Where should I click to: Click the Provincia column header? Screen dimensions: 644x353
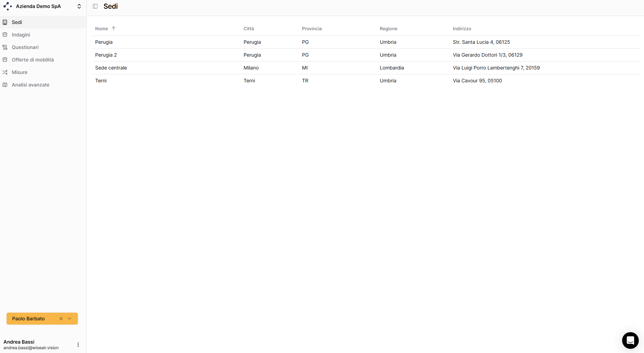click(312, 29)
